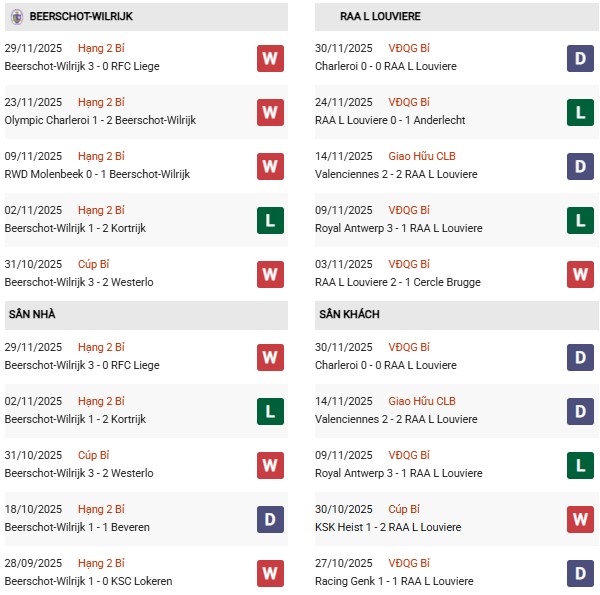Click the 28/09/2025 match date

point(33,563)
